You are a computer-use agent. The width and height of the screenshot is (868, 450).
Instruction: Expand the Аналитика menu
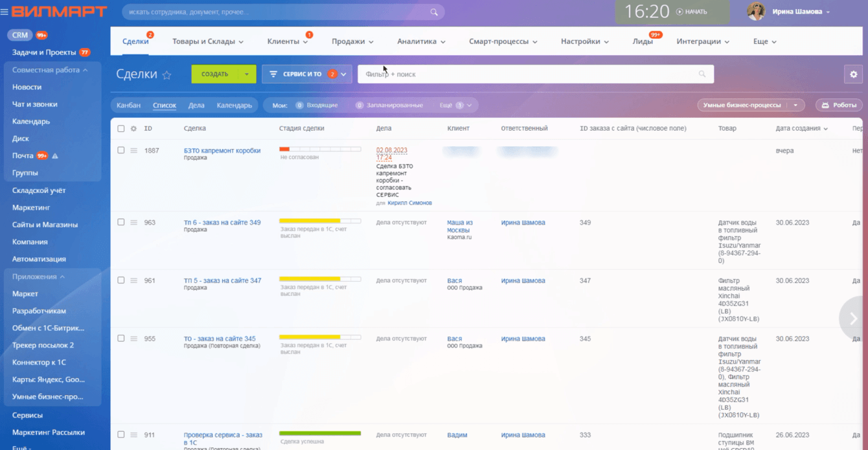tap(422, 41)
